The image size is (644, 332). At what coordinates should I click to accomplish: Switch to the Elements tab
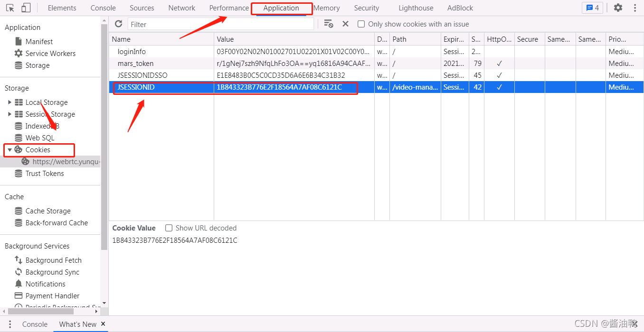coord(62,8)
